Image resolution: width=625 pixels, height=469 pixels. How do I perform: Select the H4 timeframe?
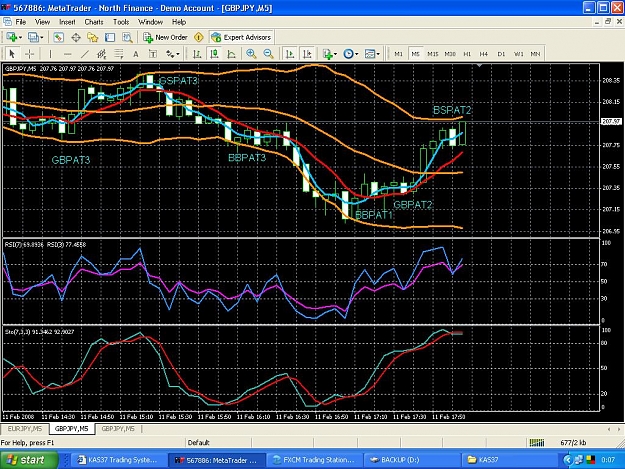(x=484, y=54)
